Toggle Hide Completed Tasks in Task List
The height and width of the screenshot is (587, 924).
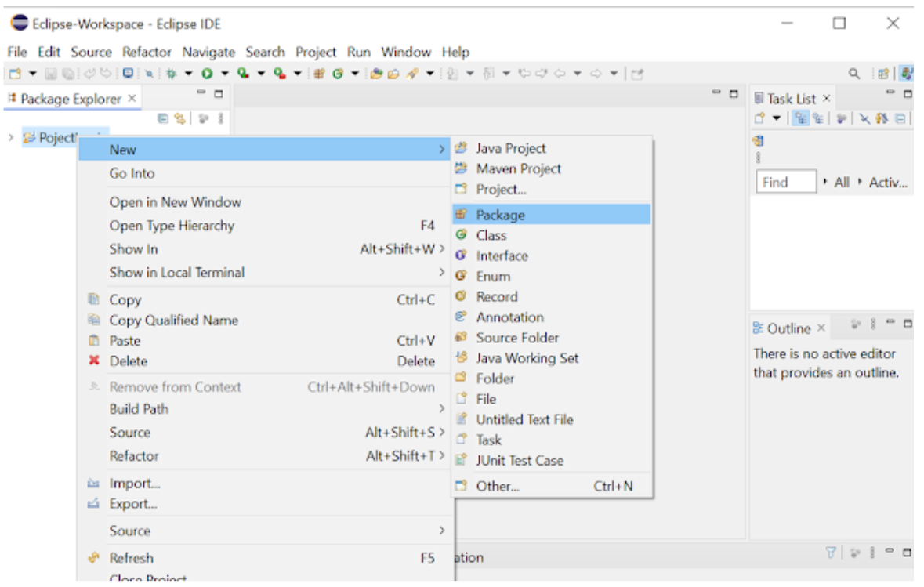click(x=864, y=118)
